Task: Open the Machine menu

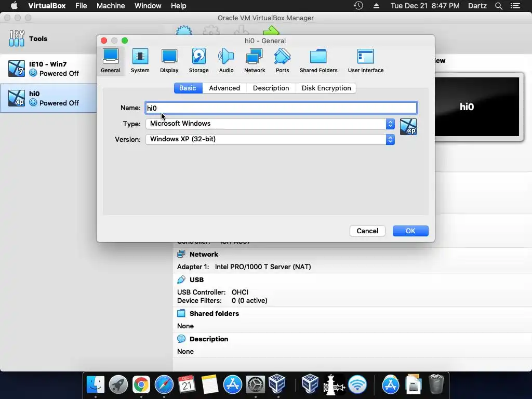Action: pos(111,6)
